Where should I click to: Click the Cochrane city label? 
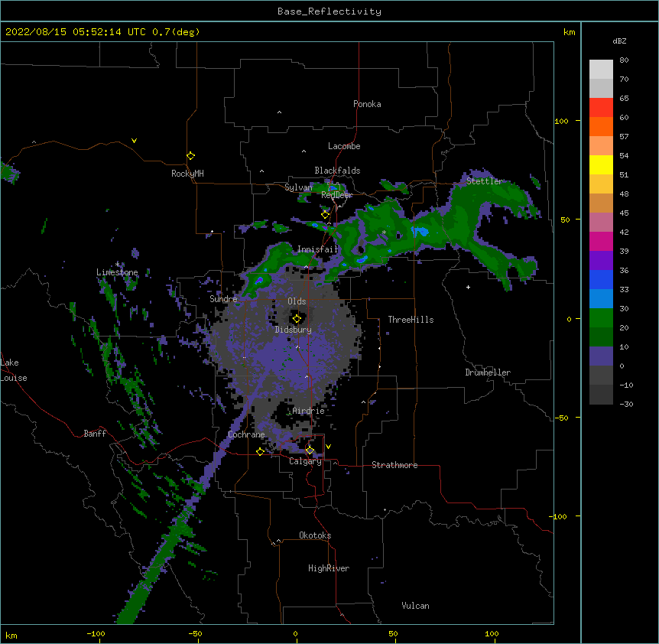coord(246,434)
